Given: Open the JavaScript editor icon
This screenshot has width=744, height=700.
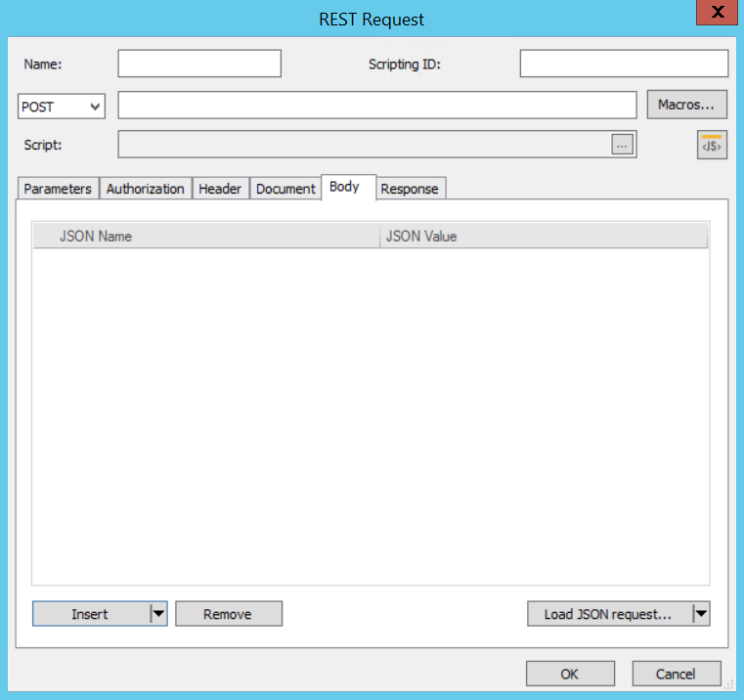Looking at the screenshot, I should 712,145.
